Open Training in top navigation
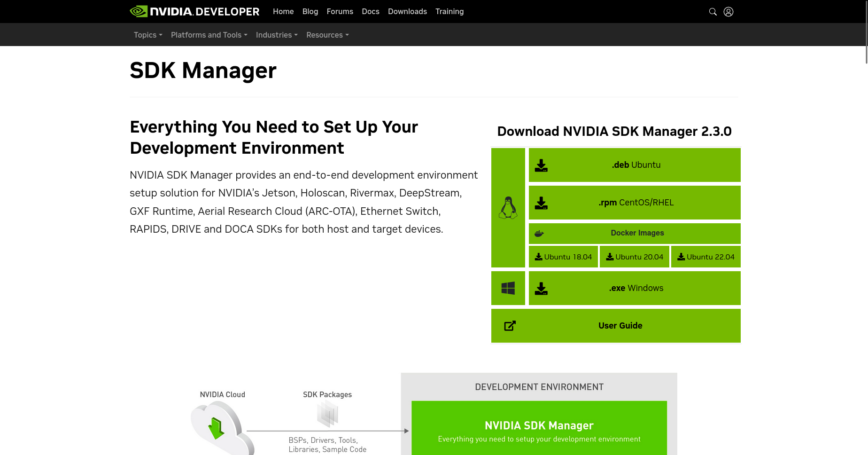This screenshot has width=868, height=455. pyautogui.click(x=449, y=11)
